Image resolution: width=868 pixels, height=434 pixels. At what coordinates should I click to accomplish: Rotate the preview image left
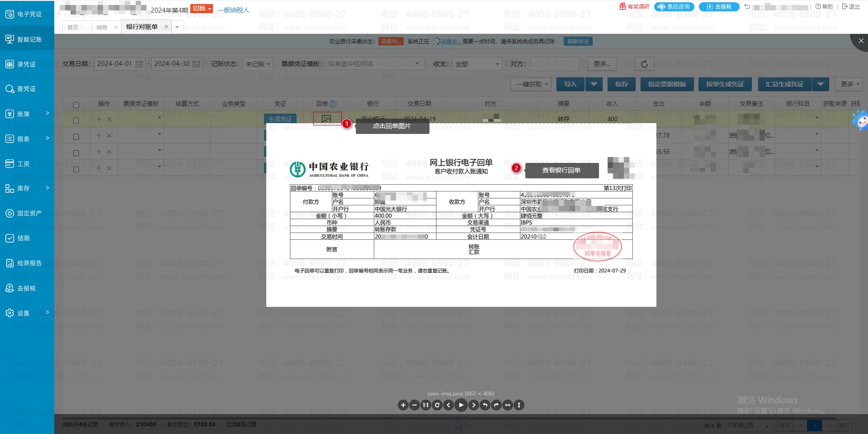click(485, 405)
